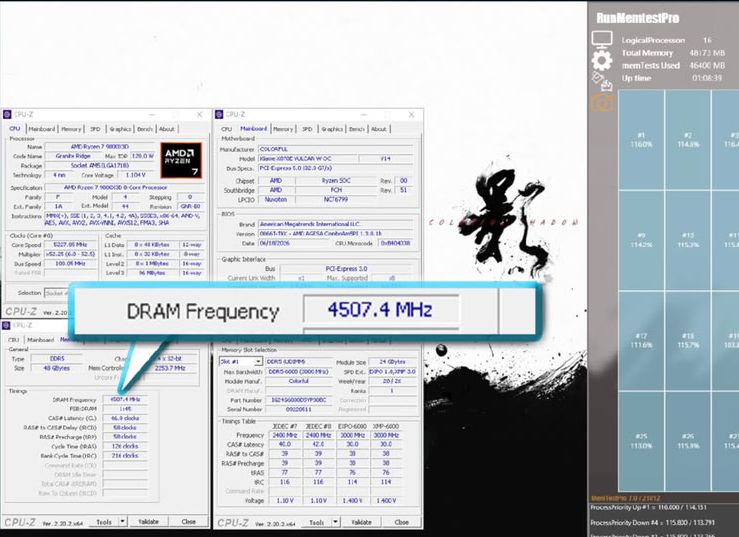Image resolution: width=739 pixels, height=537 pixels.
Task: Click Package value Socket AM5 (LGA1718)
Action: pos(99,165)
